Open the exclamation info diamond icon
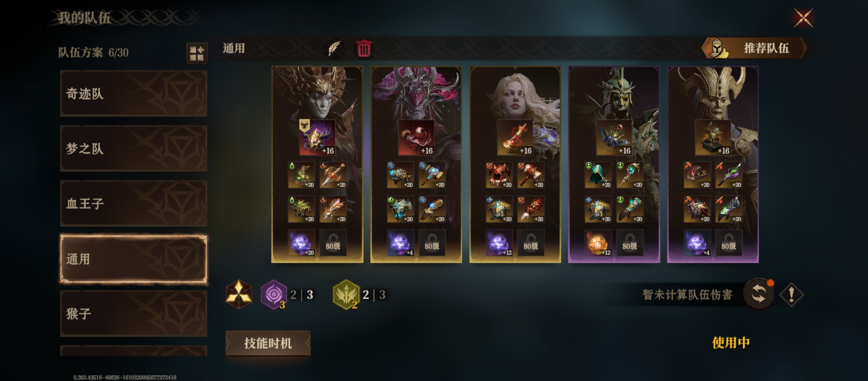The height and width of the screenshot is (381, 868). 791,294
